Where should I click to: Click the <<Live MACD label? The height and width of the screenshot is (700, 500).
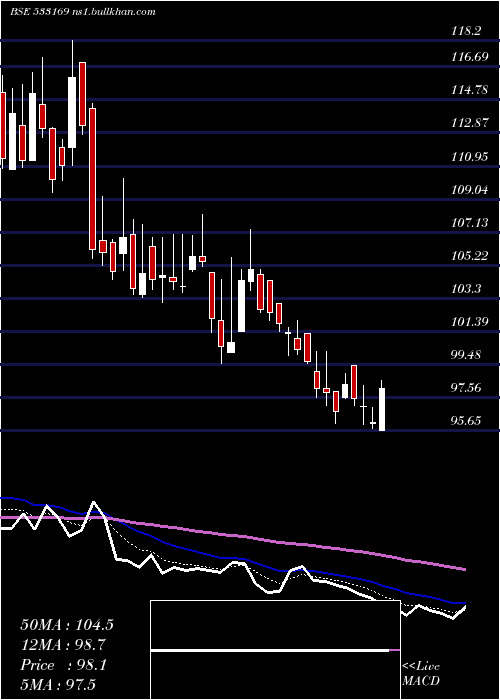point(421,674)
